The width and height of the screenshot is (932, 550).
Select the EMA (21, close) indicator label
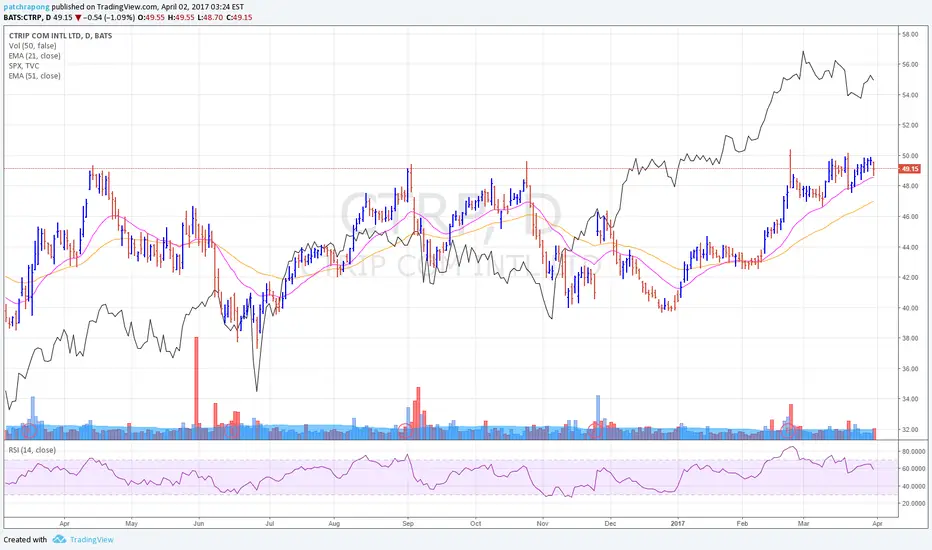tap(34, 56)
